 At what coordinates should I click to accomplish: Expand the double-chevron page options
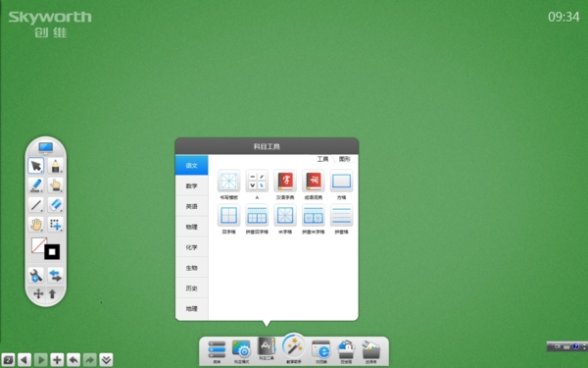tap(106, 360)
